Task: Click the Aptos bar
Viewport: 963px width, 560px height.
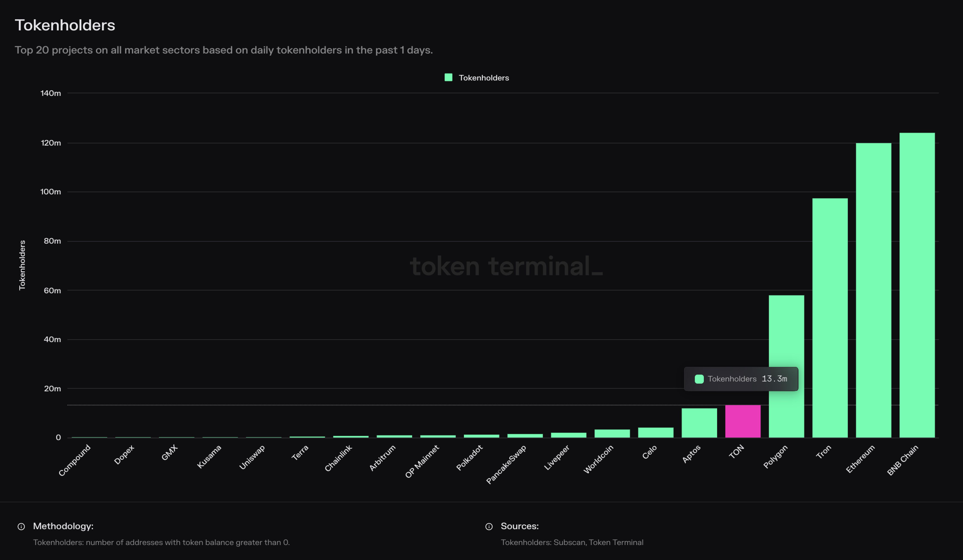Action: pos(699,423)
